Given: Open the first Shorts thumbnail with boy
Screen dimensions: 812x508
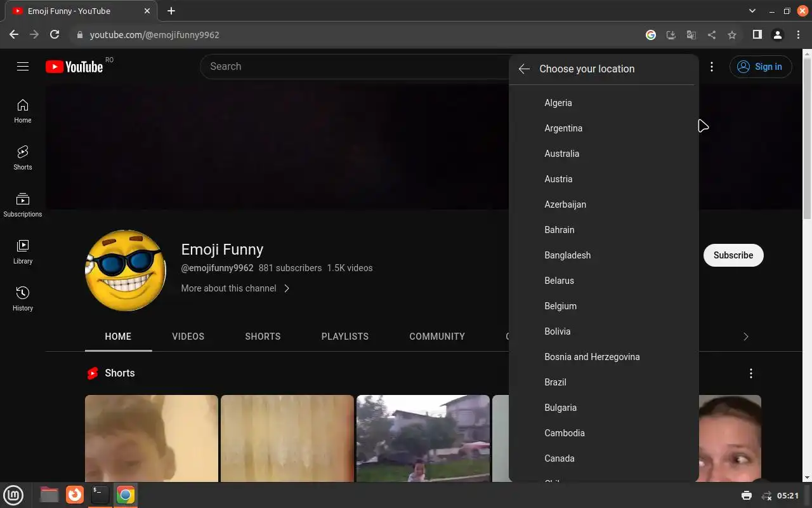Looking at the screenshot, I should point(152,438).
